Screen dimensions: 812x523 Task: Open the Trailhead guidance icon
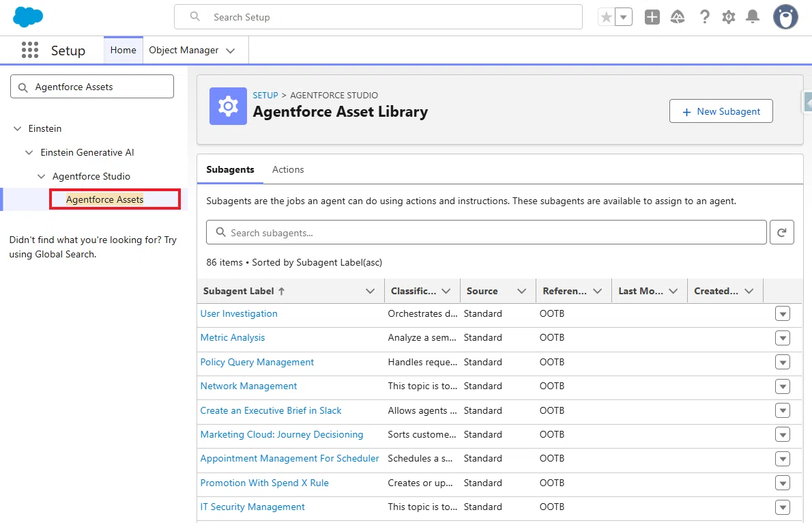click(678, 17)
